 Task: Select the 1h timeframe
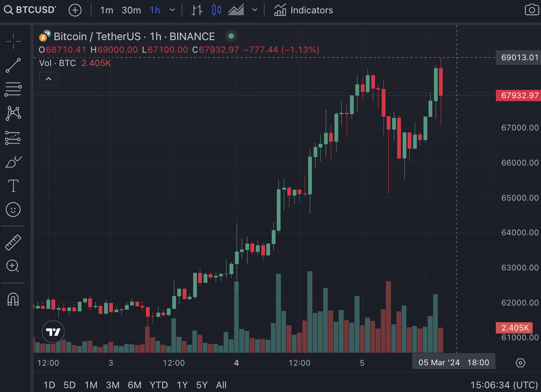coord(155,10)
